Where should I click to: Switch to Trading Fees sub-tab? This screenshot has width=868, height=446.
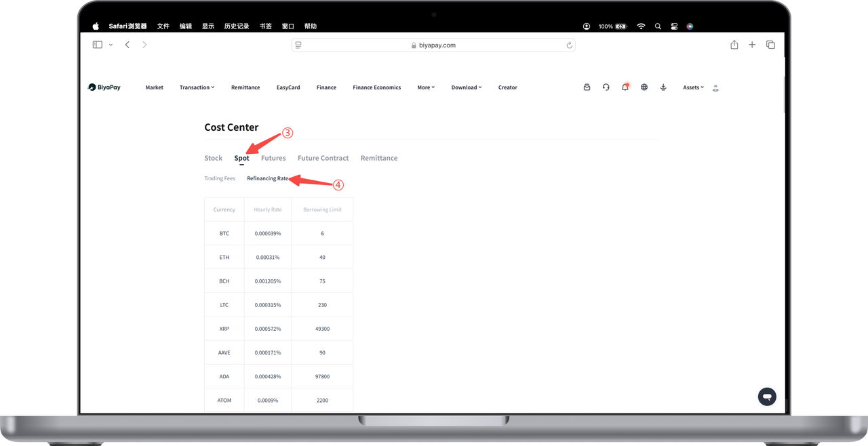coord(220,178)
